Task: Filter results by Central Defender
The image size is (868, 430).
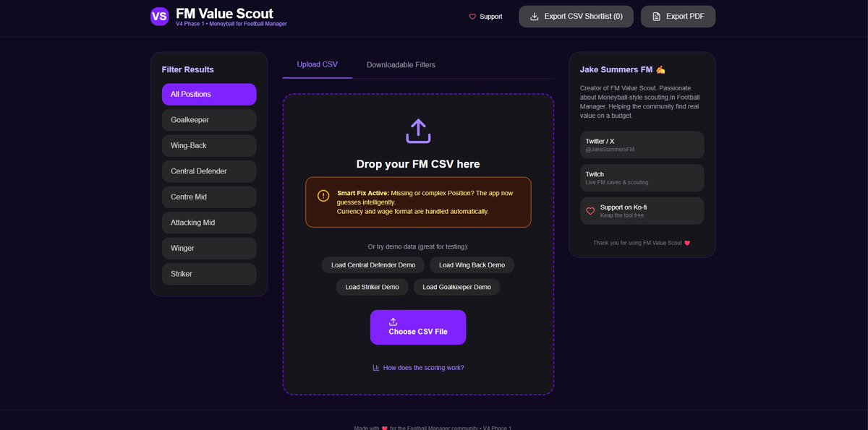Action: [209, 171]
